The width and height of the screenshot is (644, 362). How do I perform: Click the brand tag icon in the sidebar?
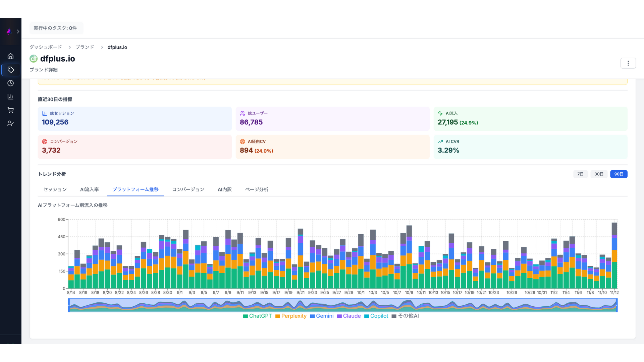[10, 70]
